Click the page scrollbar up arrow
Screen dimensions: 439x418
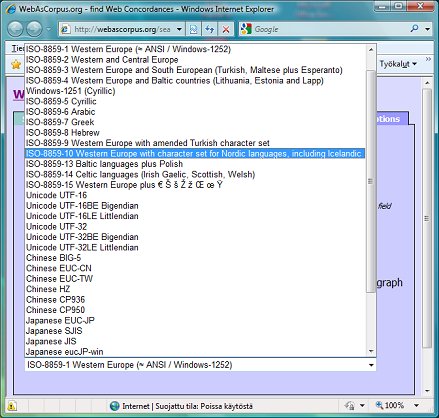(427, 83)
